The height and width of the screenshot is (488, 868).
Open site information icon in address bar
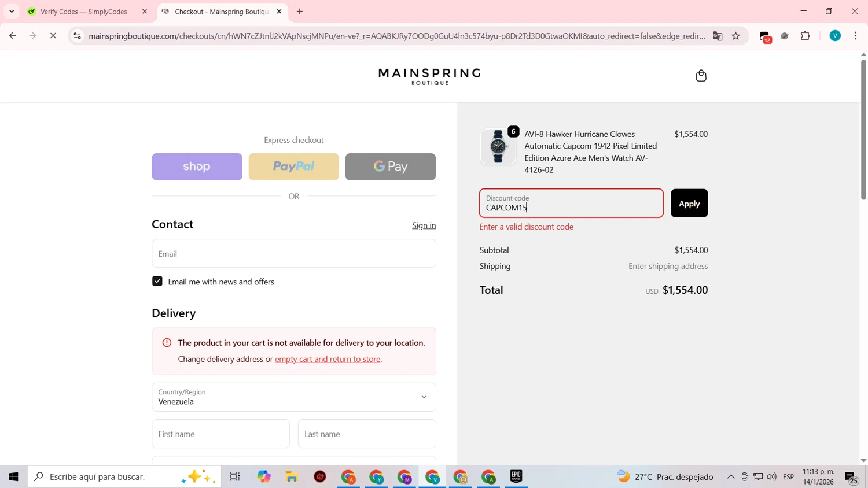tap(77, 36)
